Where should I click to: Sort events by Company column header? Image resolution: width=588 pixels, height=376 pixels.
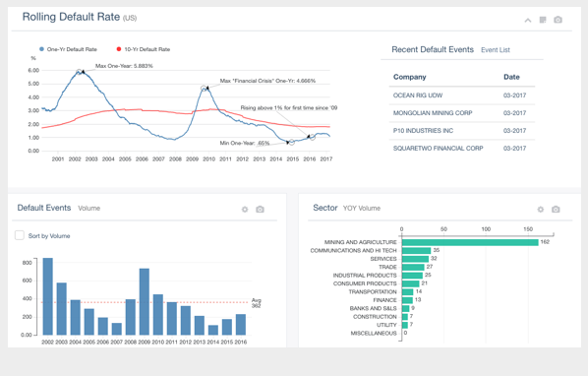click(x=409, y=77)
